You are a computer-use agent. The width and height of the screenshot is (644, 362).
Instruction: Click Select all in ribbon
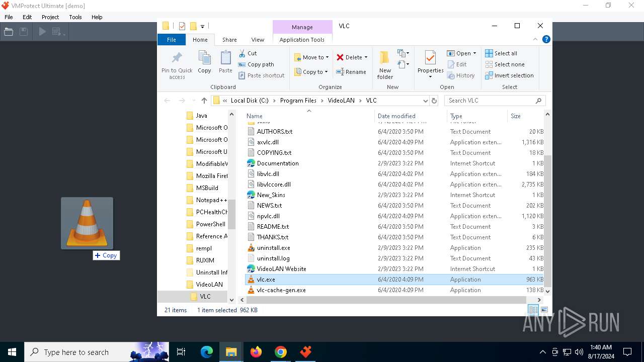(x=501, y=53)
